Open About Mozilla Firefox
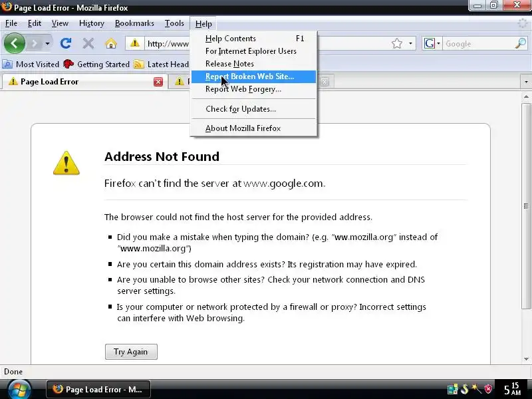 [x=254, y=128]
